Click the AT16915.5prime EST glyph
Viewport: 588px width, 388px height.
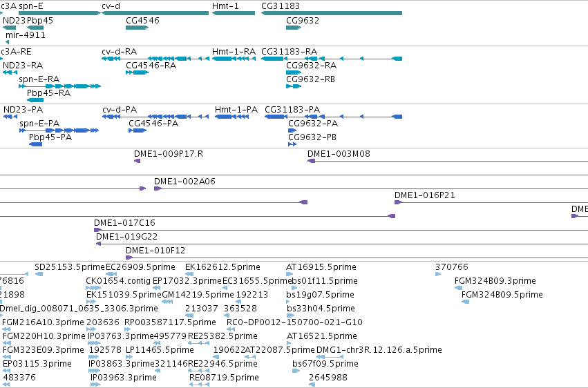pos(289,275)
